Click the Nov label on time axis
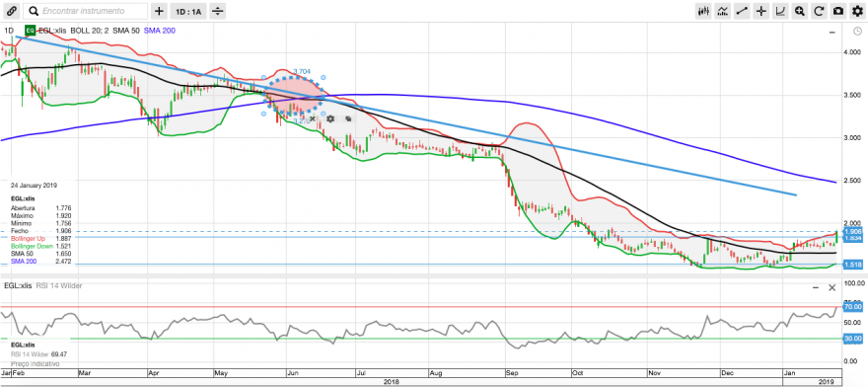The width and height of the screenshot is (868, 387). (655, 373)
